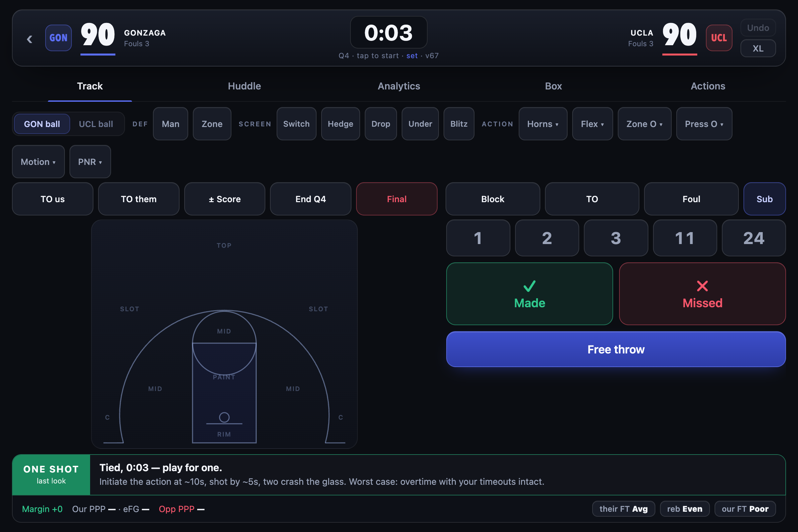Tap Gonzaga's score of 90
Screen dimensions: 798x532
pos(98,35)
